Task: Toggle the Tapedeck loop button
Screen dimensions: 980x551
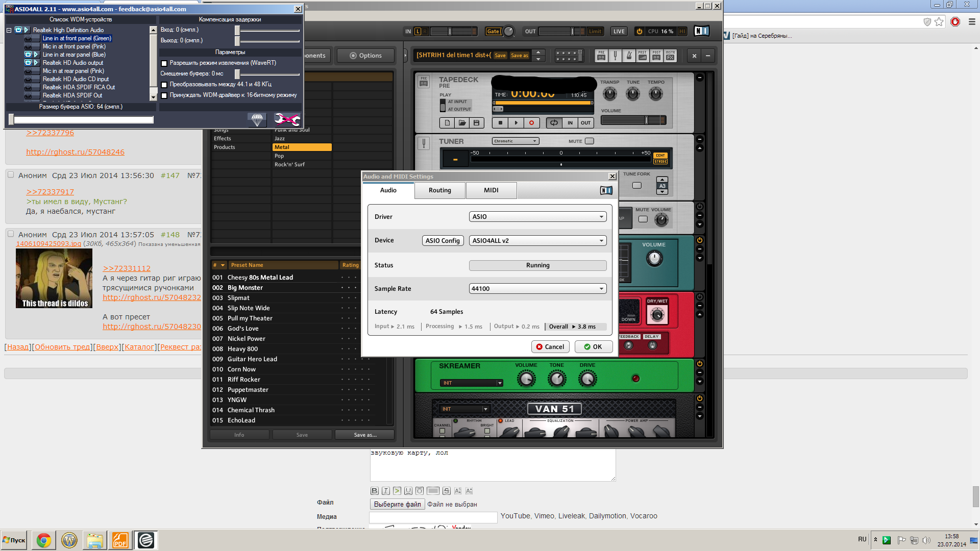Action: tap(554, 123)
